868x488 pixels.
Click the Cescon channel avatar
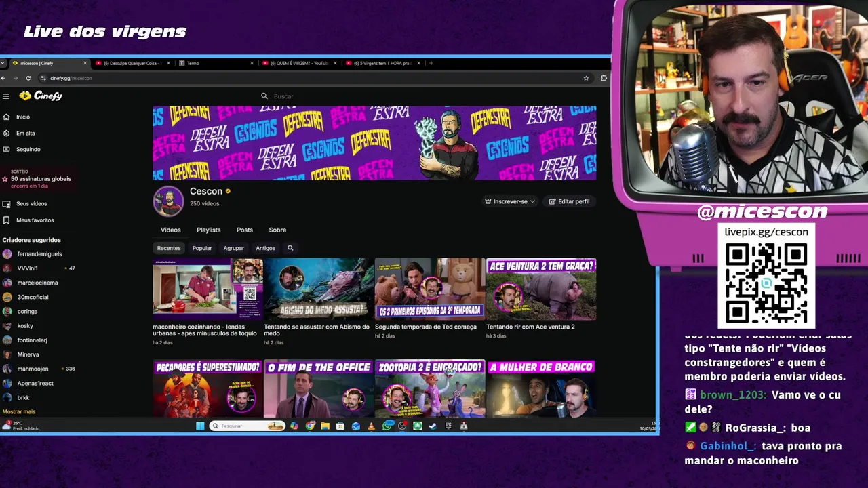click(x=168, y=201)
